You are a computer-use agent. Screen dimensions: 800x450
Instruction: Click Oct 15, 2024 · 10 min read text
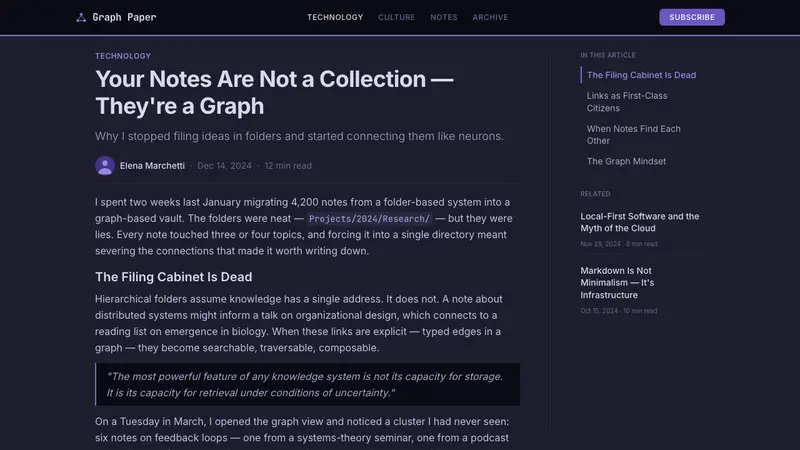click(618, 311)
